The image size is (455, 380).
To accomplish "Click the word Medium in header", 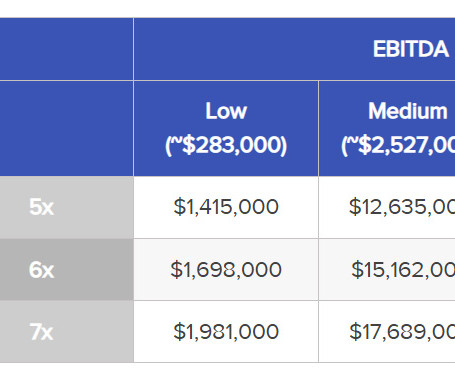I will pos(408,111).
